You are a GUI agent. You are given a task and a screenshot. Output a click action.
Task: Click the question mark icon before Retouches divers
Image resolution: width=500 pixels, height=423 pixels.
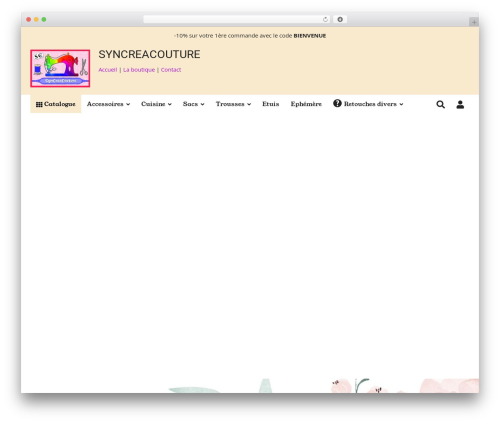[337, 103]
